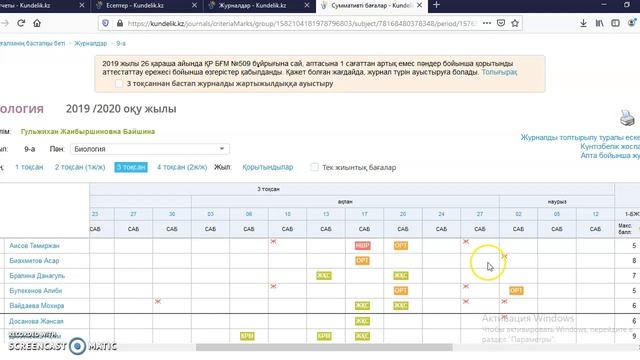Open the Апта бойынша journal link
This screenshot has width=640, height=360.
610,156
